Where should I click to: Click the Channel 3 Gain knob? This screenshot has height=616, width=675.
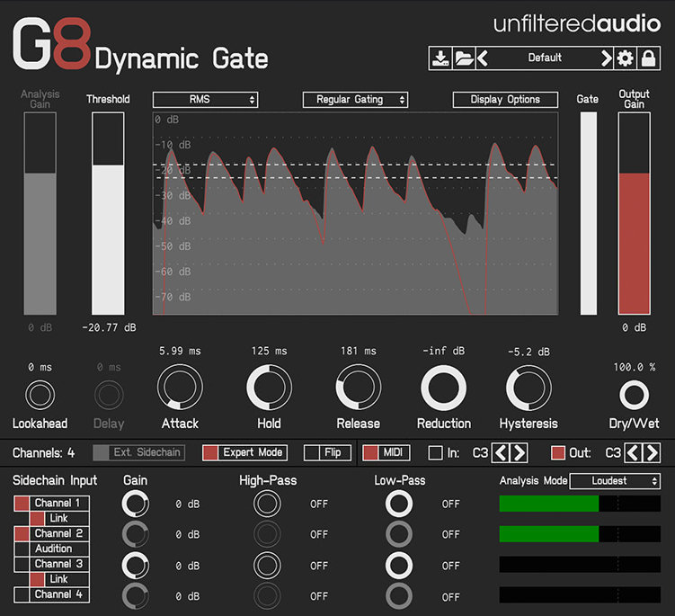[x=136, y=565]
